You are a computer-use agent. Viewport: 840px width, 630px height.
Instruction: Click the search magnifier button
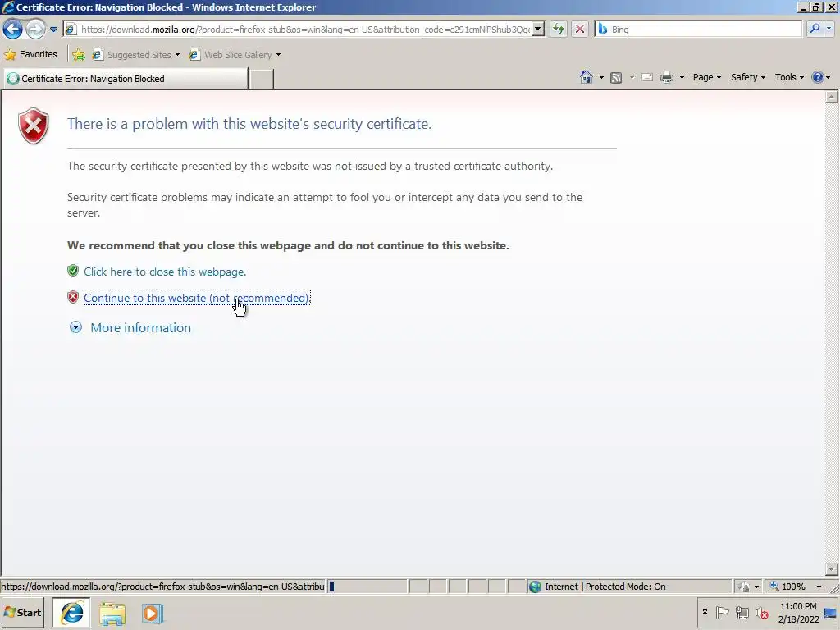815,29
